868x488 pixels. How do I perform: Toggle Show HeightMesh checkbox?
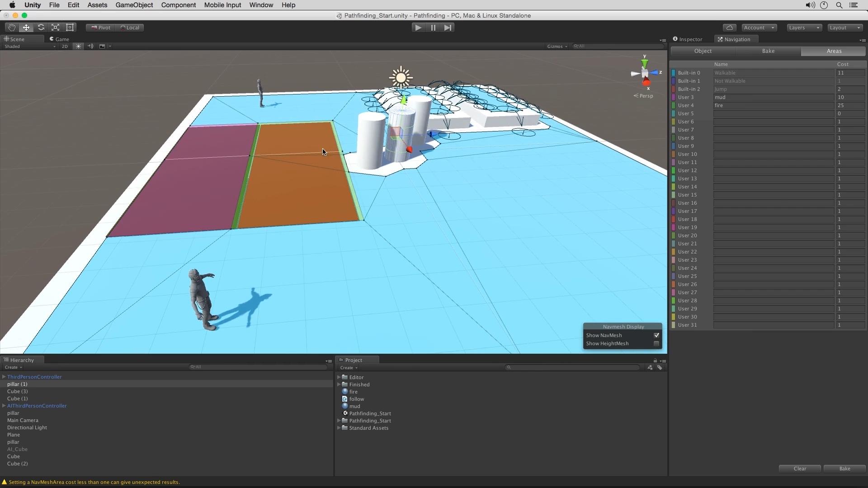(x=656, y=343)
